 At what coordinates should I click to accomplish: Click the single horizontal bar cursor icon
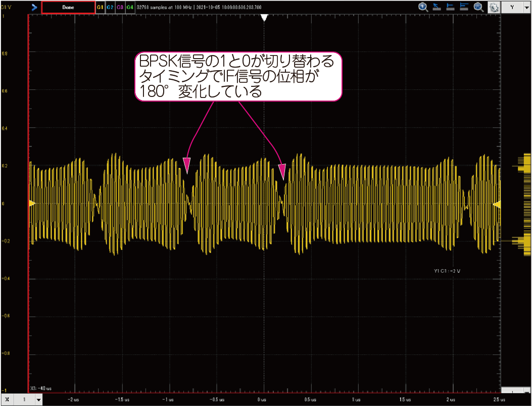[451, 8]
